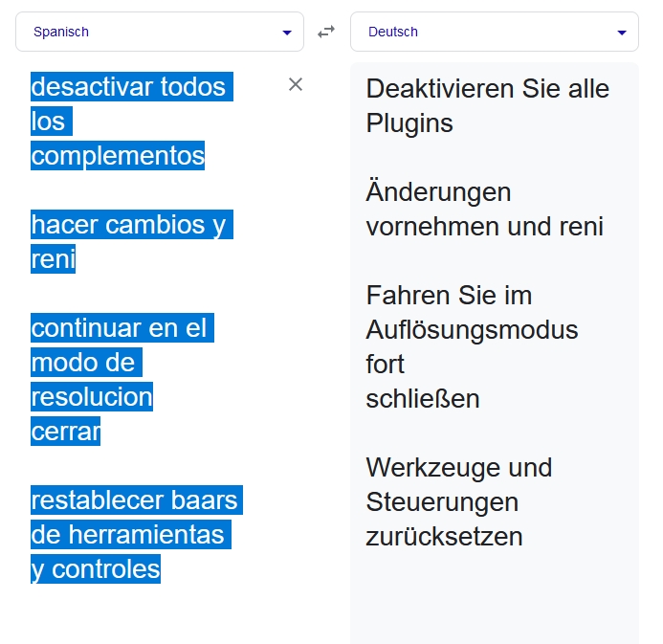Click the translated word 'zurücksetzen'

pyautogui.click(x=444, y=537)
